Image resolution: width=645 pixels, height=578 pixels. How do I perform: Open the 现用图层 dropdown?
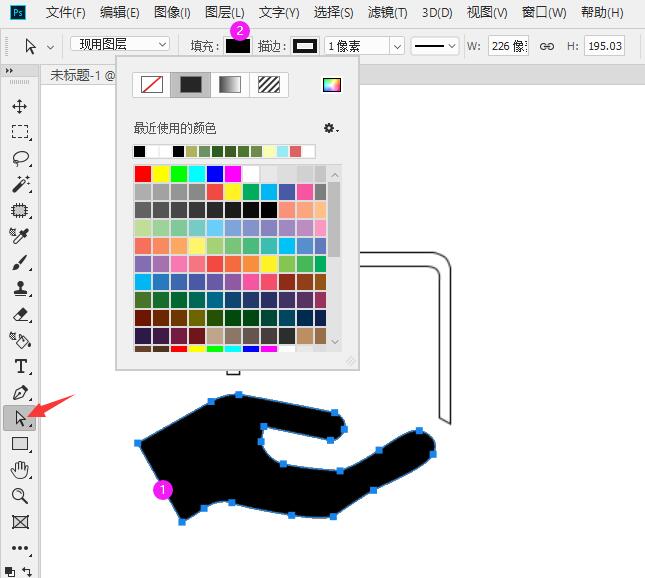(x=120, y=44)
